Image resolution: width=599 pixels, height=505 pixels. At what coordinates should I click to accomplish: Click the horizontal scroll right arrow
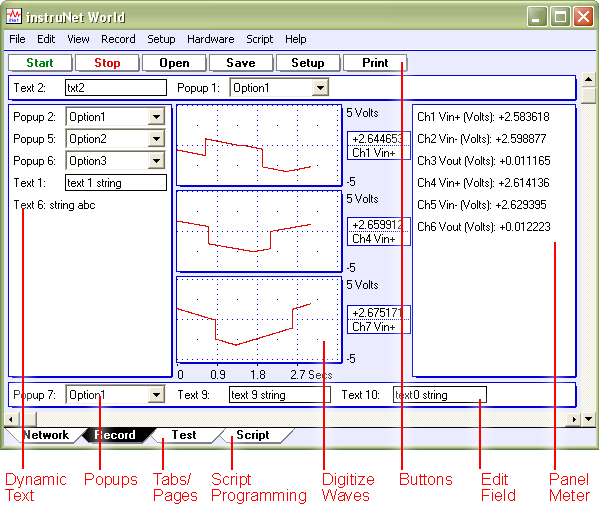pyautogui.click(x=574, y=419)
